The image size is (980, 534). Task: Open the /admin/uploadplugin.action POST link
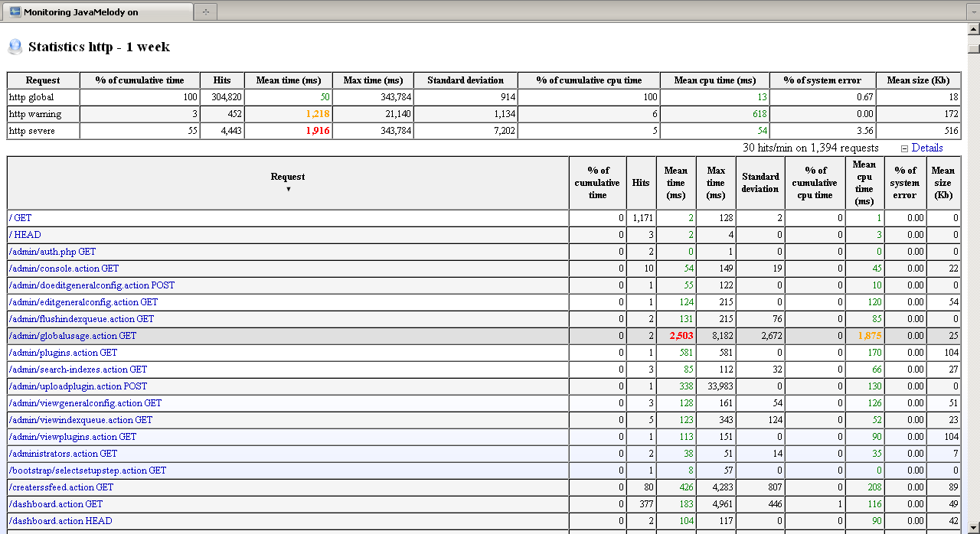tap(78, 386)
